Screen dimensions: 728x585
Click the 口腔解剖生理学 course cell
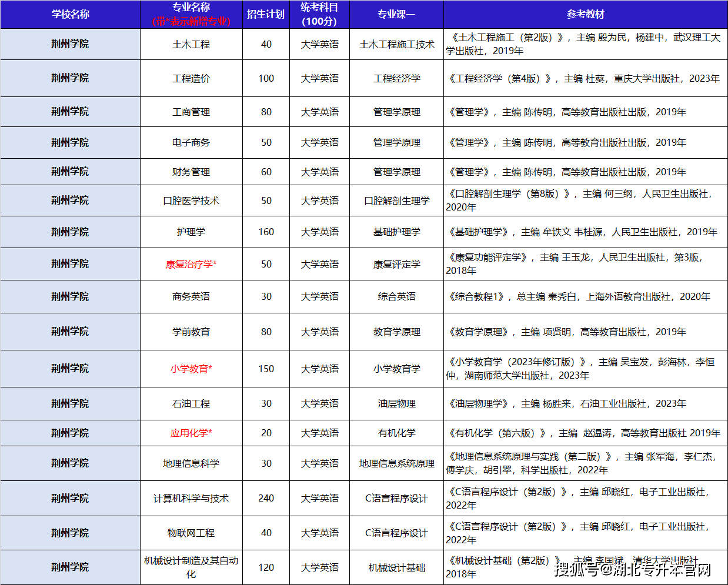[396, 200]
